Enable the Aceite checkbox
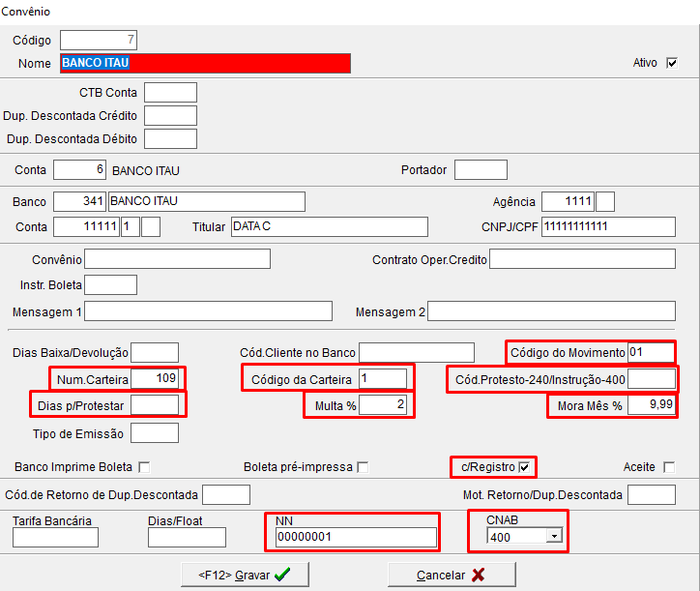This screenshot has width=700, height=591. click(669, 467)
